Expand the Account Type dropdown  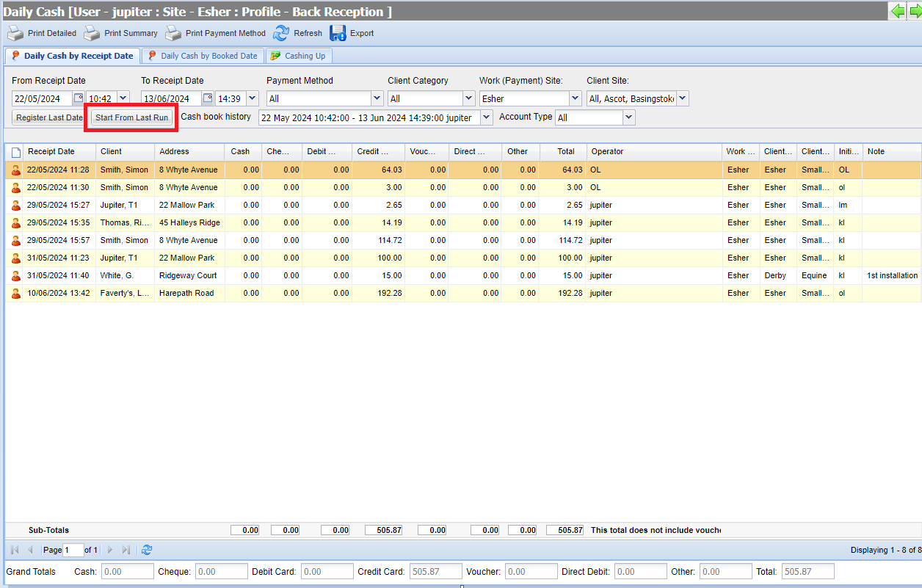click(628, 117)
